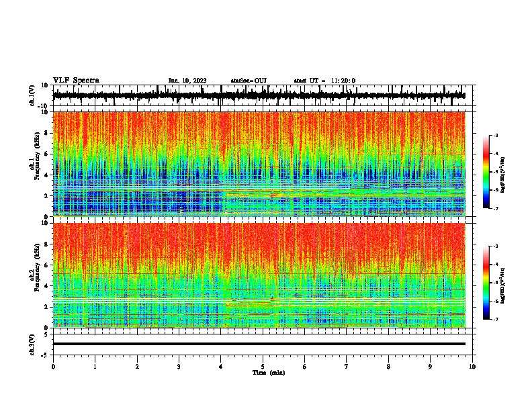The width and height of the screenshot is (532, 411).
Task: Click time axis tick label "9"
Action: tap(430, 367)
